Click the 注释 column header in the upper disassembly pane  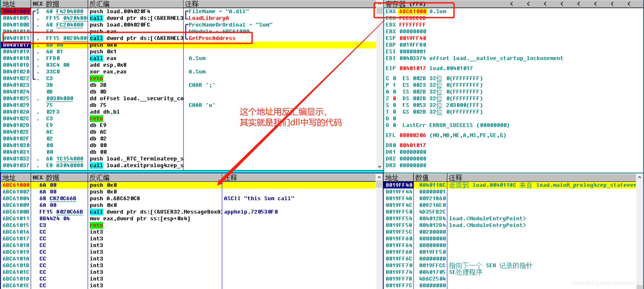279,4
